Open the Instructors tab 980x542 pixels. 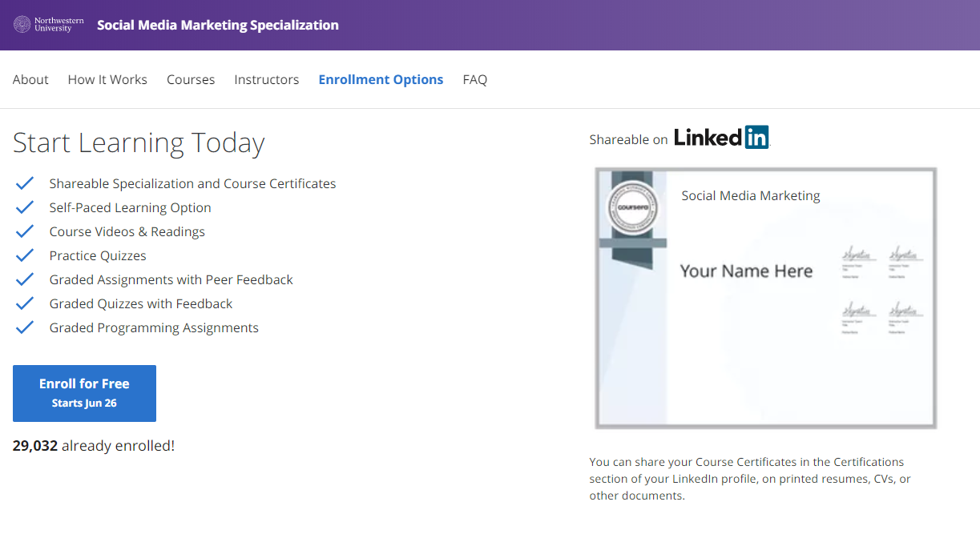pos(267,79)
